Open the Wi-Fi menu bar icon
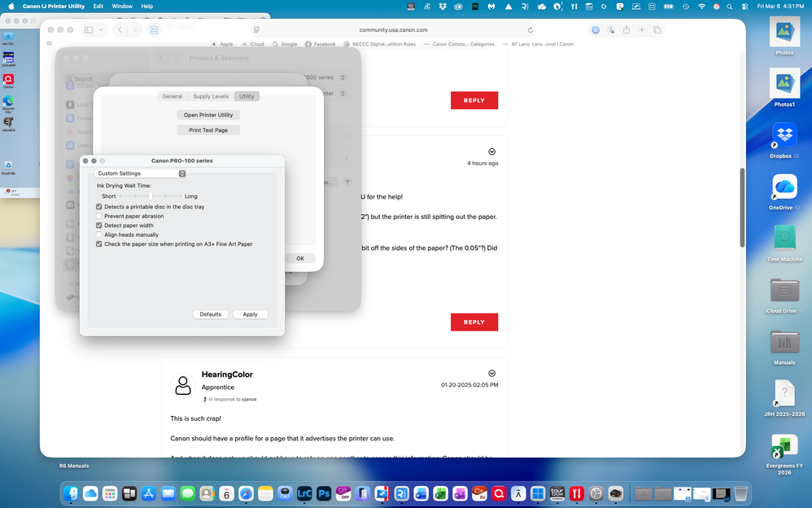This screenshot has height=508, width=812. (x=701, y=7)
